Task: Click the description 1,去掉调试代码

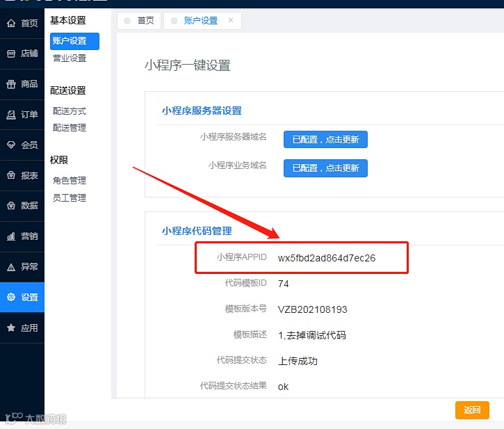Action: pos(312,335)
